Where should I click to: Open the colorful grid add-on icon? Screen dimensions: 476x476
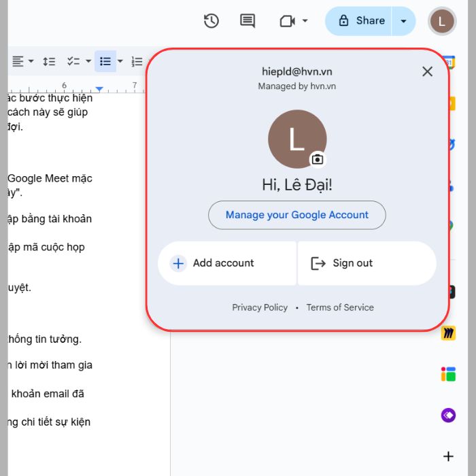448,374
